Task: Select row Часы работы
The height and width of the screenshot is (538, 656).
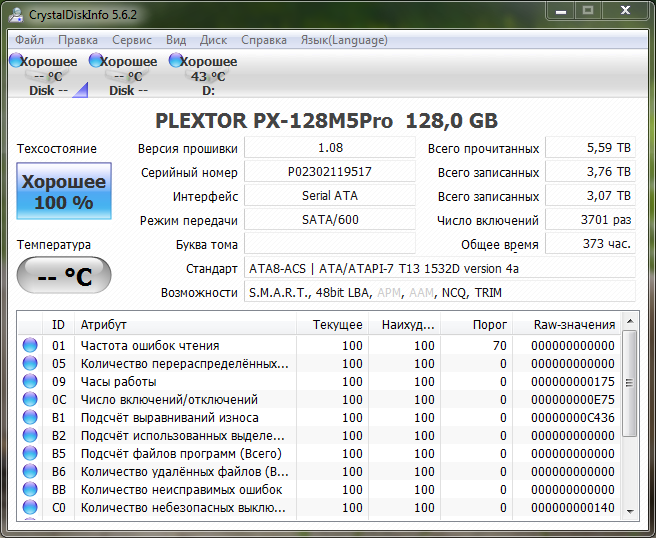Action: click(319, 382)
